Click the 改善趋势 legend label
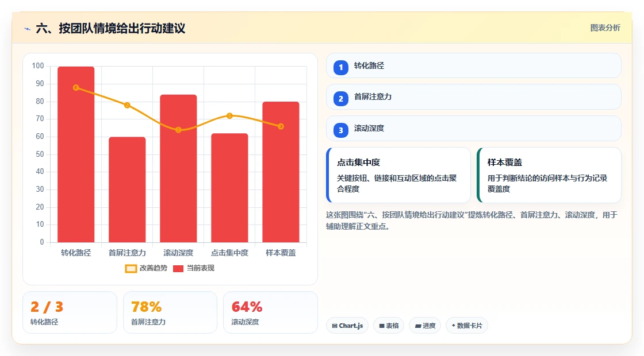This screenshot has width=644, height=356. (x=154, y=268)
